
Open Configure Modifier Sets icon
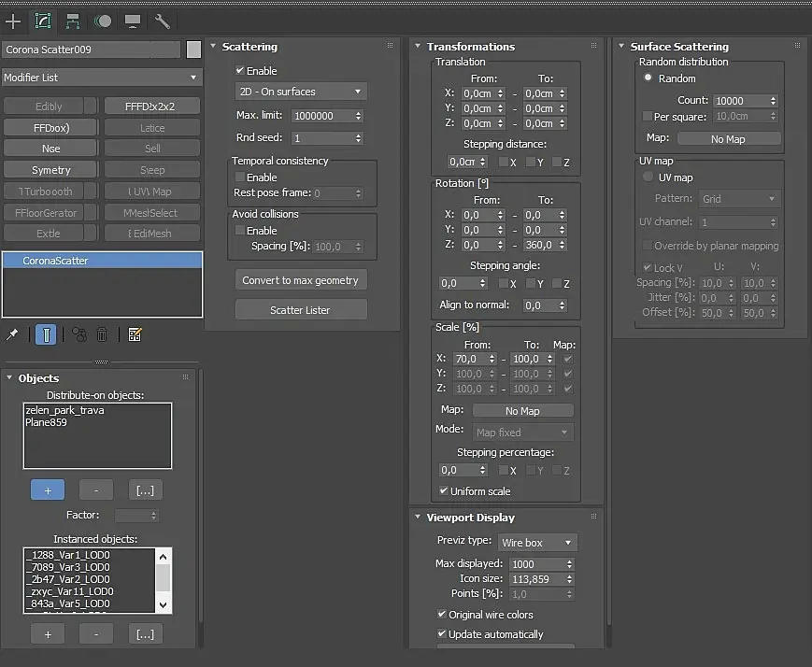click(135, 334)
